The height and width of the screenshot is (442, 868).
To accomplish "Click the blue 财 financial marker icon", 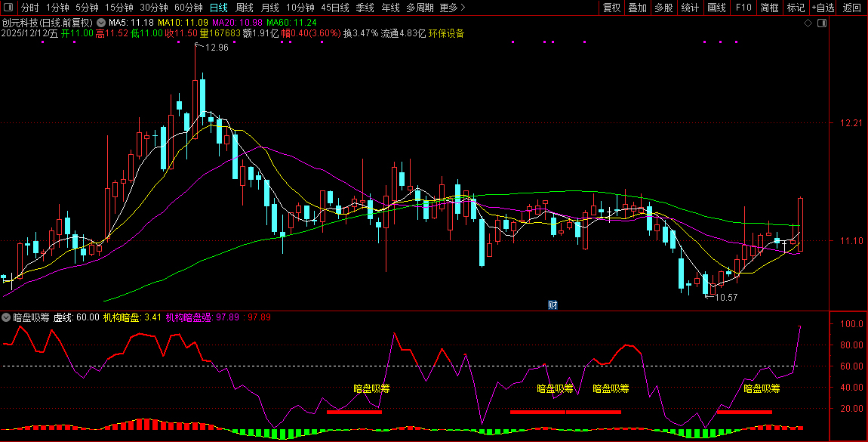I will (x=553, y=305).
